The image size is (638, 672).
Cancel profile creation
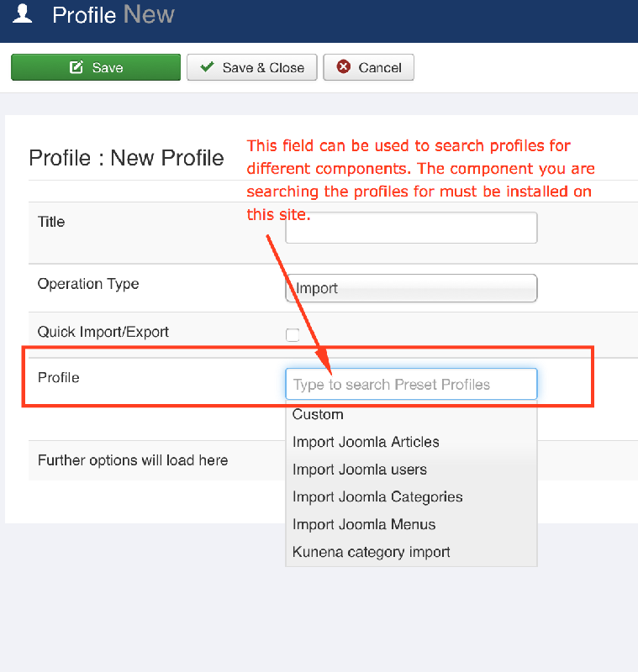click(368, 67)
